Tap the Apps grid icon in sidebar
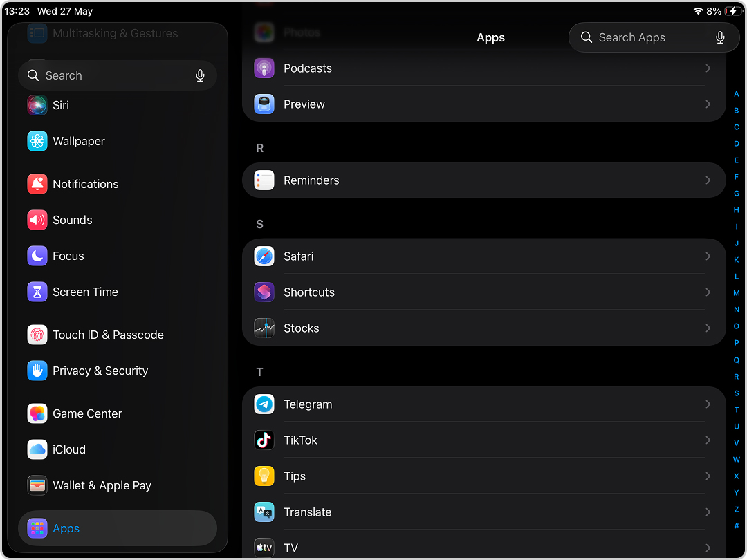747x560 pixels. 37,529
